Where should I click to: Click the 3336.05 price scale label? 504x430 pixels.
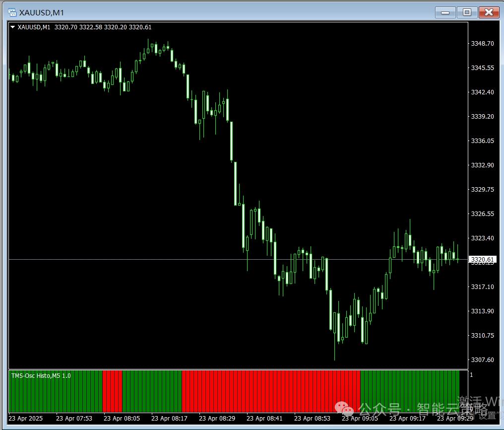[483, 141]
